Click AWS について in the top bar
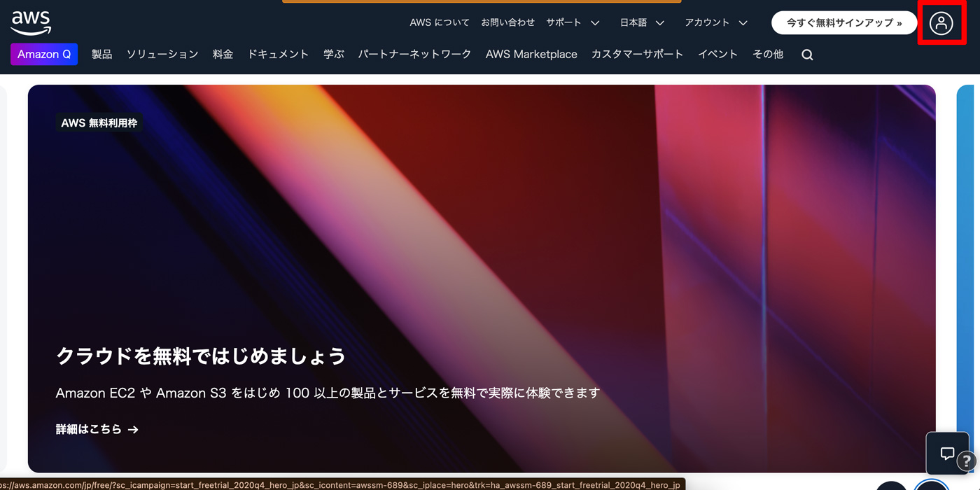 pyautogui.click(x=439, y=22)
